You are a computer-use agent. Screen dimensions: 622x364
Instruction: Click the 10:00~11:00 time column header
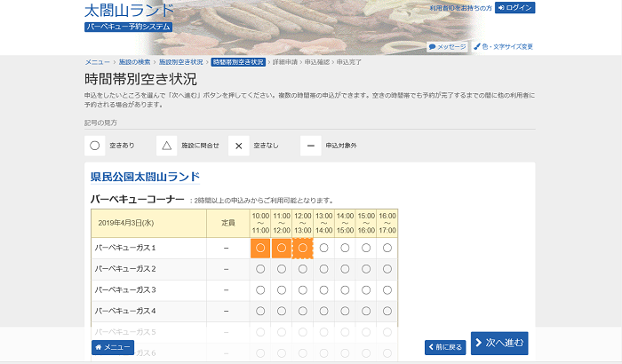click(260, 223)
